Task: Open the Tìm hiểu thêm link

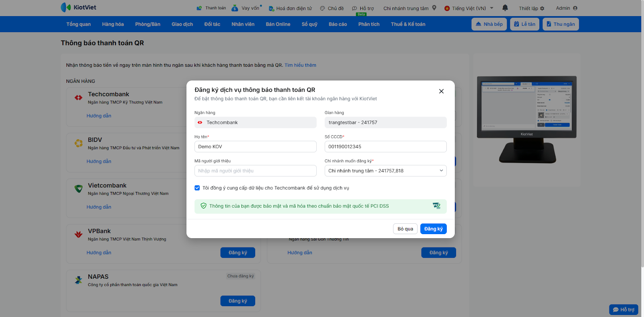Action: click(x=300, y=65)
